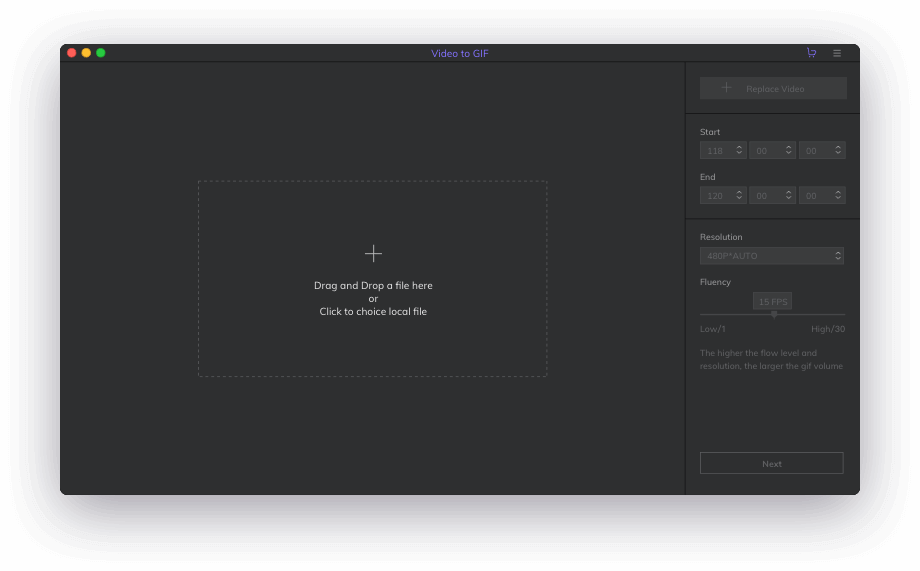Image resolution: width=920 pixels, height=571 pixels.
Task: Open the hamburger menu in title bar
Action: pos(837,53)
